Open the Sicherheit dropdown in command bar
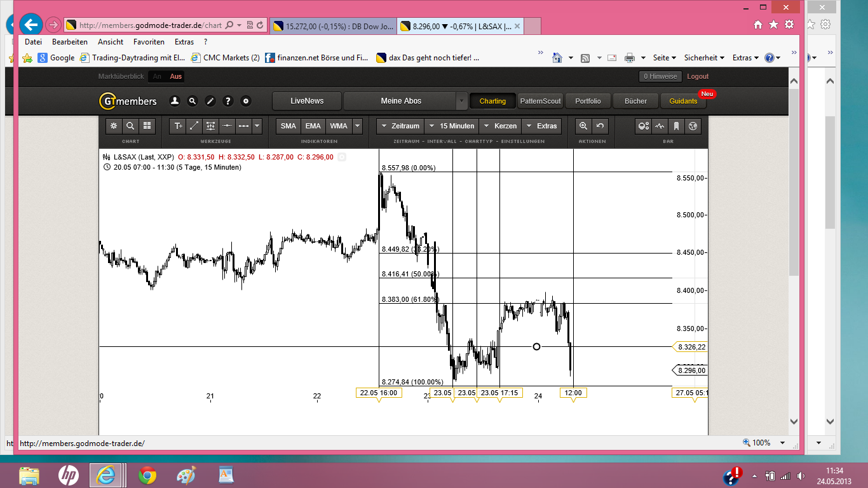Image resolution: width=868 pixels, height=488 pixels. tap(705, 58)
